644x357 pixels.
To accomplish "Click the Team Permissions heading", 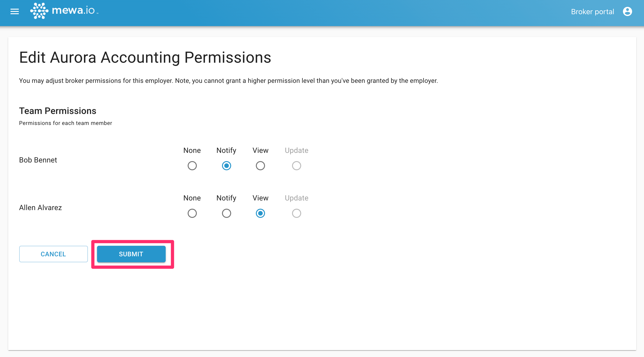I will click(57, 111).
